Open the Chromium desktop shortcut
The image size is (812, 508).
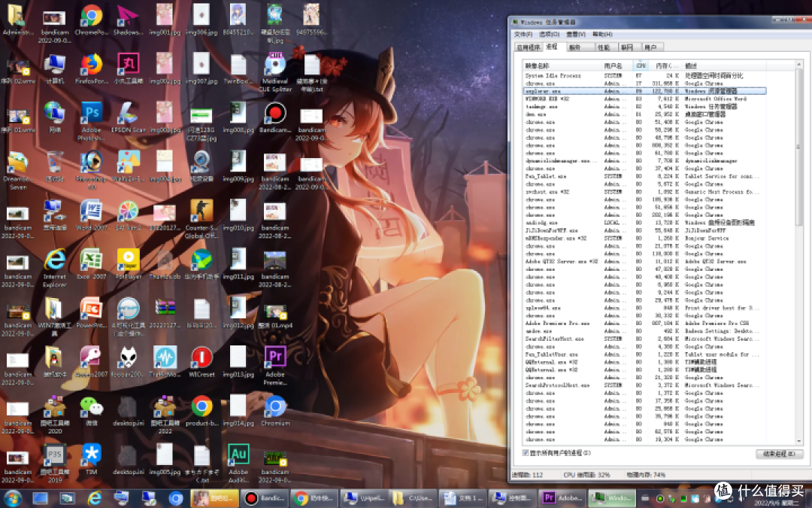275,411
